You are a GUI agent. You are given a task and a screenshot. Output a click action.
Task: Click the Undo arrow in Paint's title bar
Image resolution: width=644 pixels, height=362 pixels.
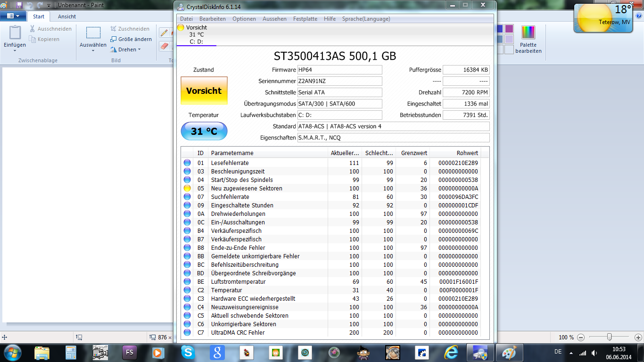click(29, 5)
